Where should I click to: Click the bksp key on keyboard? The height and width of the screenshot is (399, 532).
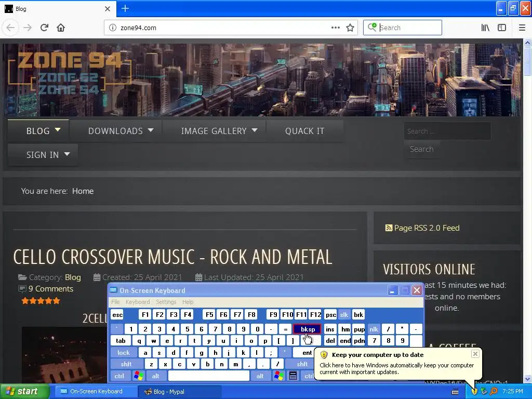[x=308, y=329]
